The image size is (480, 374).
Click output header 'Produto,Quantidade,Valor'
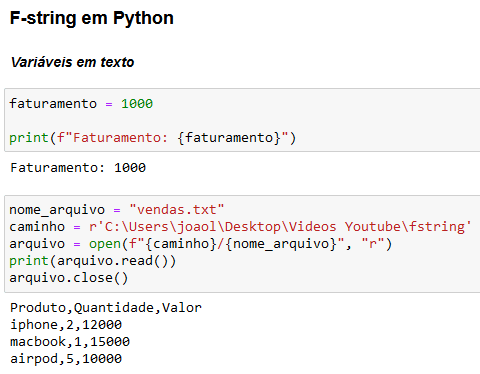click(x=106, y=308)
